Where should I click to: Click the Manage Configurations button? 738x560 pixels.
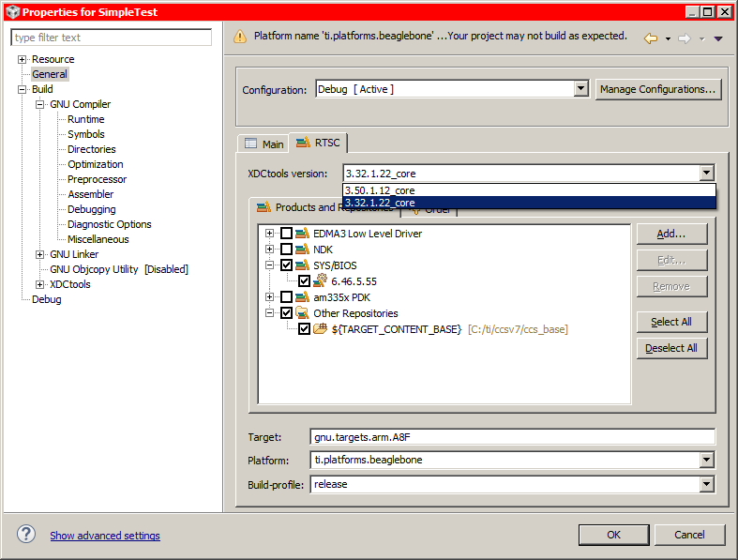click(x=658, y=89)
